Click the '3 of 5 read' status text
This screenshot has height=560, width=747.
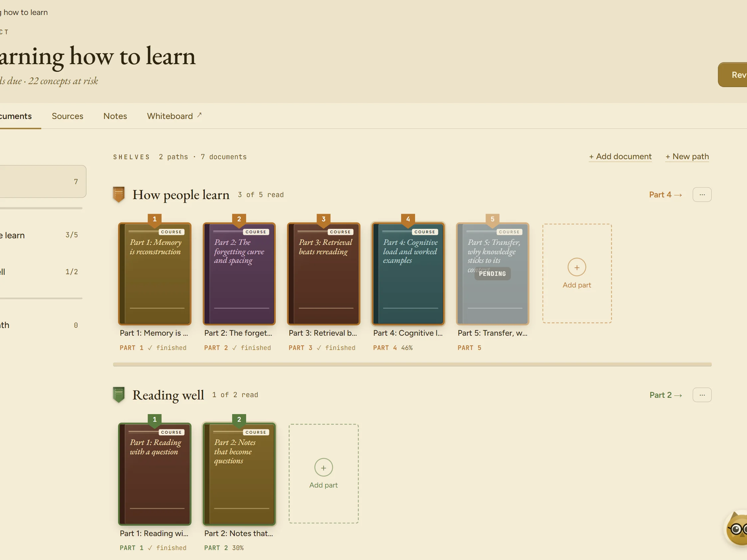pos(261,195)
